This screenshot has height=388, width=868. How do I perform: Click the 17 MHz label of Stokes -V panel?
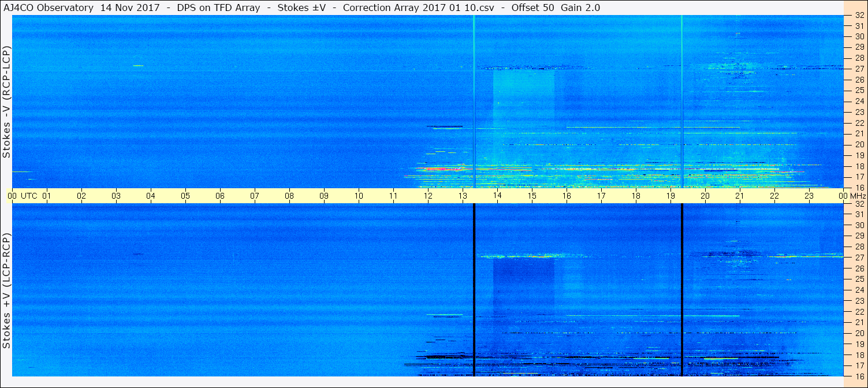[x=859, y=177]
